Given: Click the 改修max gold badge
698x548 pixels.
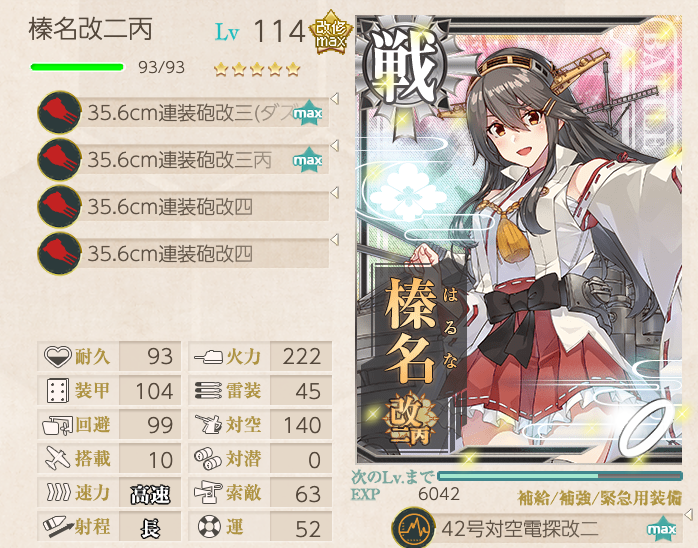Looking at the screenshot, I should pos(331,33).
